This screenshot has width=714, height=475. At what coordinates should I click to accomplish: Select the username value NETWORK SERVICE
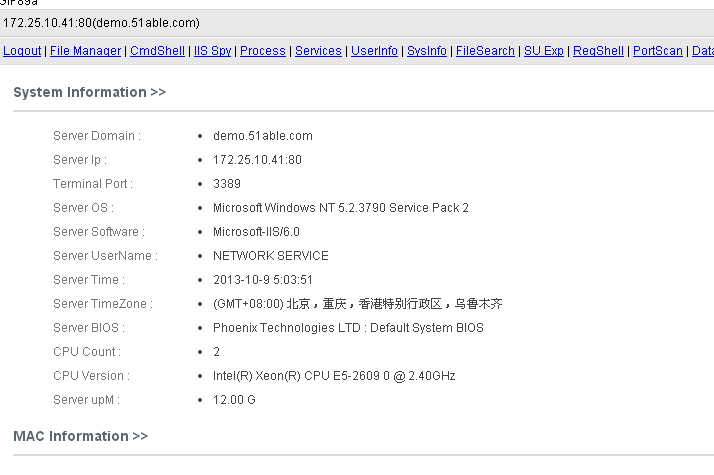[x=270, y=255]
